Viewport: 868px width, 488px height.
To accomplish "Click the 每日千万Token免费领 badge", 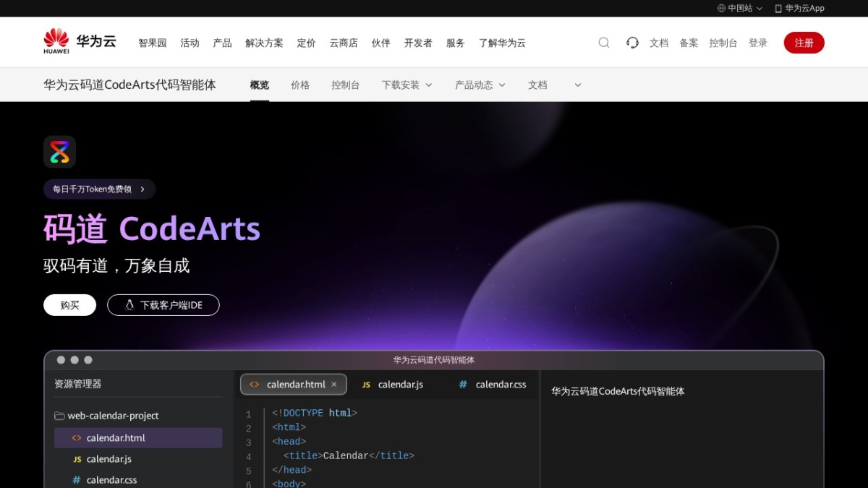I will (x=99, y=189).
